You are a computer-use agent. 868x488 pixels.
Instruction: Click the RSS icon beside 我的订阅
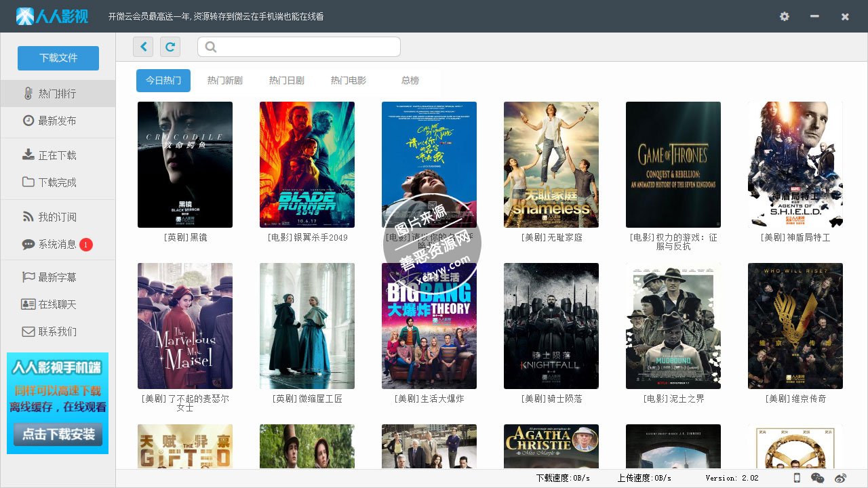pyautogui.click(x=28, y=217)
